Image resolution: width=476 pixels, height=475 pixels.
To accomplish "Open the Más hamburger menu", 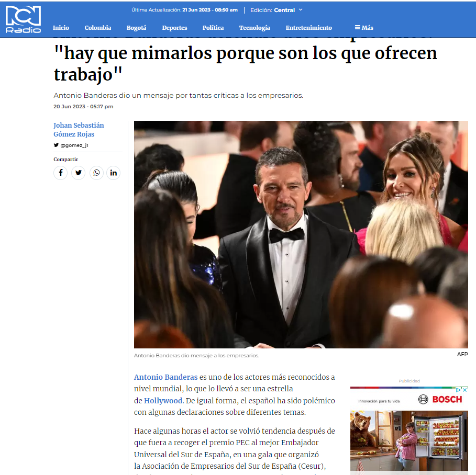I will 364,28.
